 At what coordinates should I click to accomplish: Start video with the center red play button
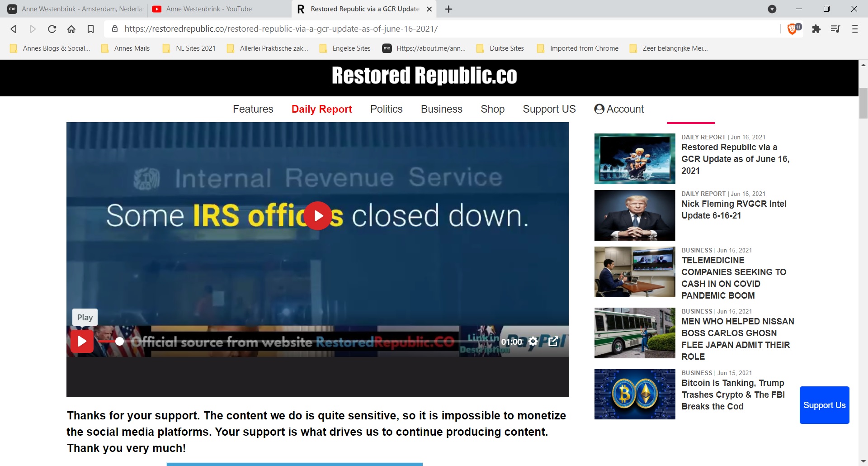pyautogui.click(x=318, y=216)
